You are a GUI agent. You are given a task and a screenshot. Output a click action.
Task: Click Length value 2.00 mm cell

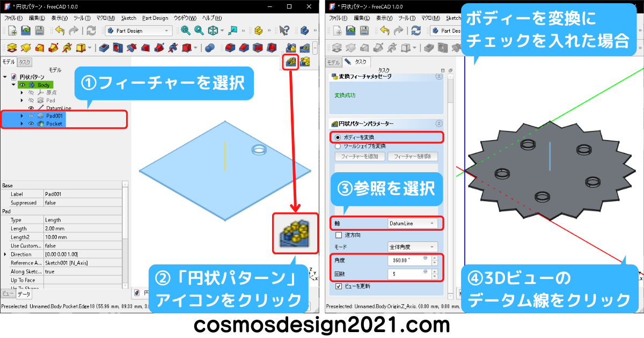pos(82,228)
